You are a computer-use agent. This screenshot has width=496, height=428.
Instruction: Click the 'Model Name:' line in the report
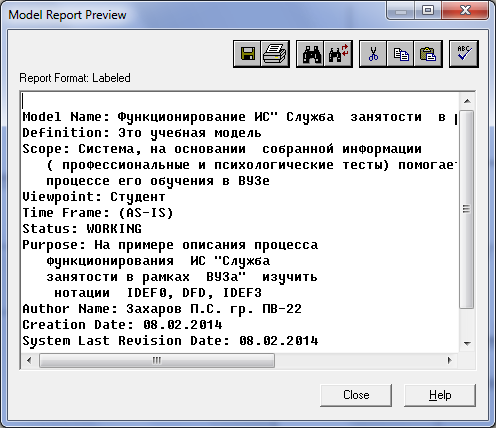pos(239,117)
